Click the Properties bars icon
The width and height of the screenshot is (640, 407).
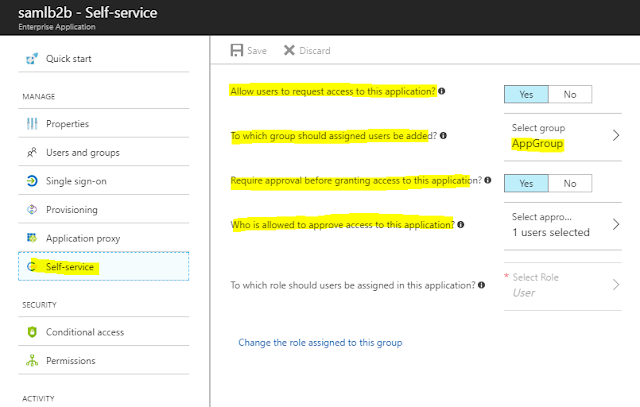(30, 124)
